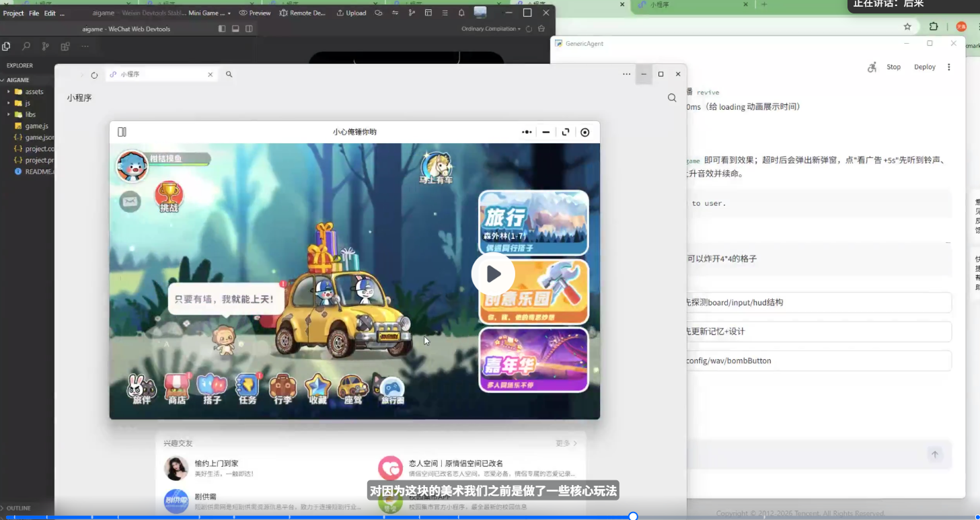Open the 搭子 partner icon

coord(212,389)
